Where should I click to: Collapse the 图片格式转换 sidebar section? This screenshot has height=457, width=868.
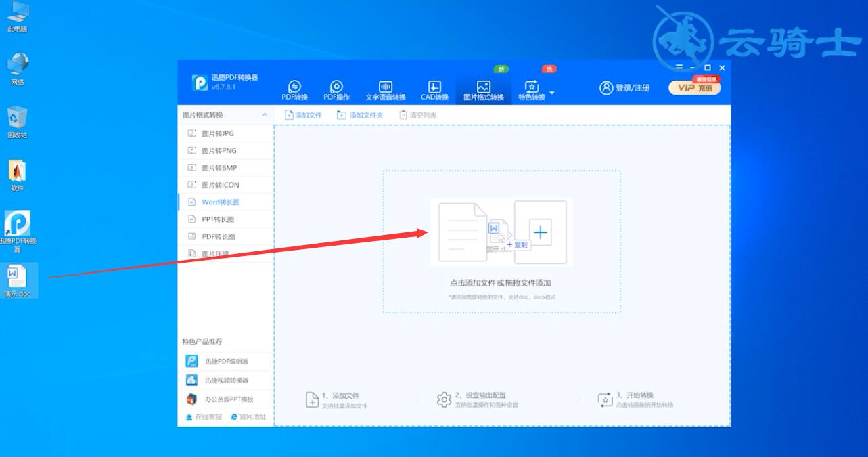tap(265, 115)
